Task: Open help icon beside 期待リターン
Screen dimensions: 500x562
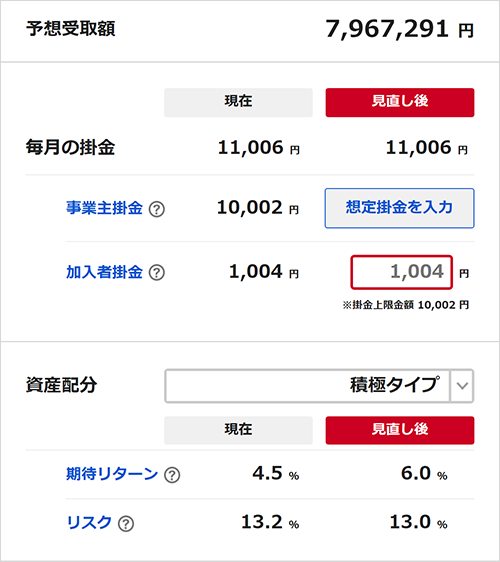Action: [172, 475]
